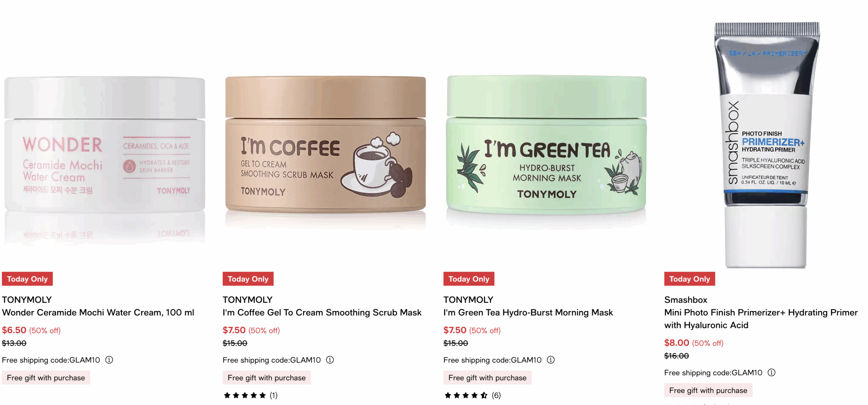Click star rating under I'm Green Tea mask
This screenshot has height=405, width=868.
tap(466, 395)
